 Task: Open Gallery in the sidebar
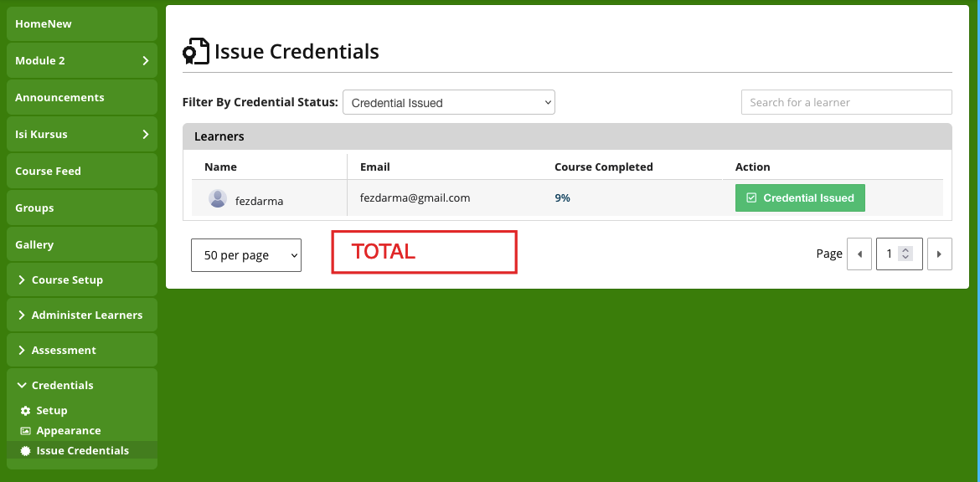[x=82, y=244]
